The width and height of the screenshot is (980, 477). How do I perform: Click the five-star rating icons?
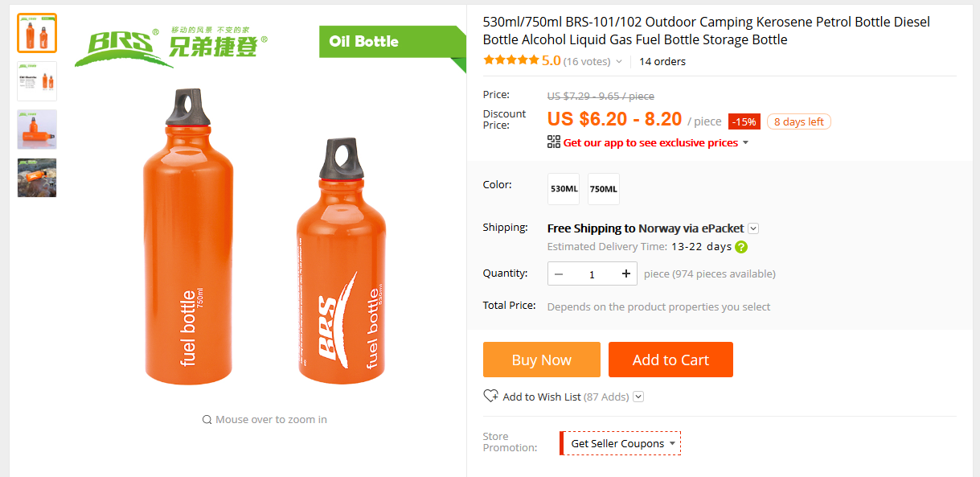coord(511,61)
